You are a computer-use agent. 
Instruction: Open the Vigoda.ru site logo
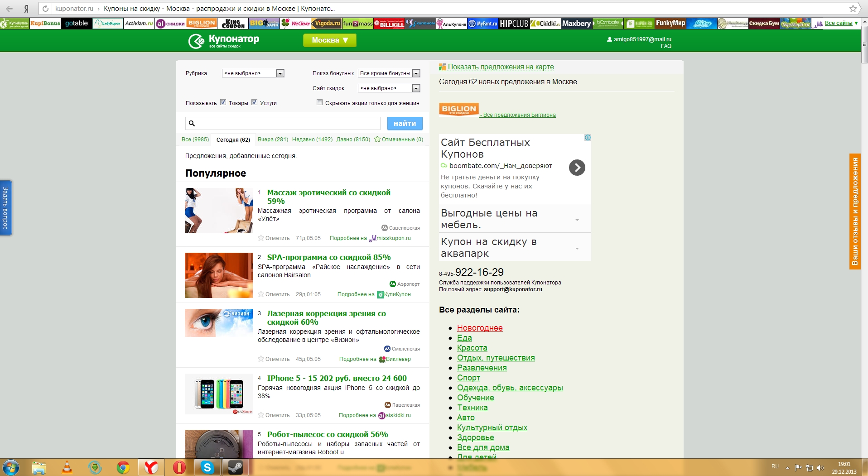pos(327,23)
